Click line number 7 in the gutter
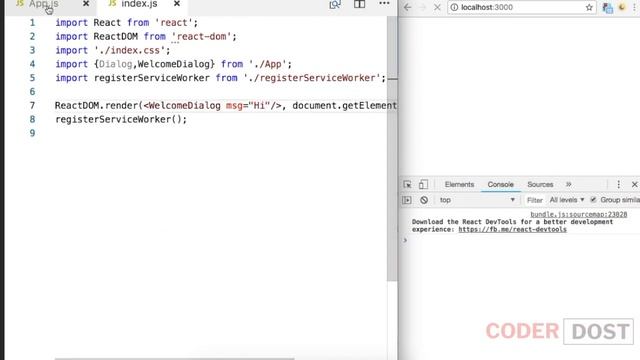Image resolution: width=640 pixels, height=360 pixels. [32, 106]
